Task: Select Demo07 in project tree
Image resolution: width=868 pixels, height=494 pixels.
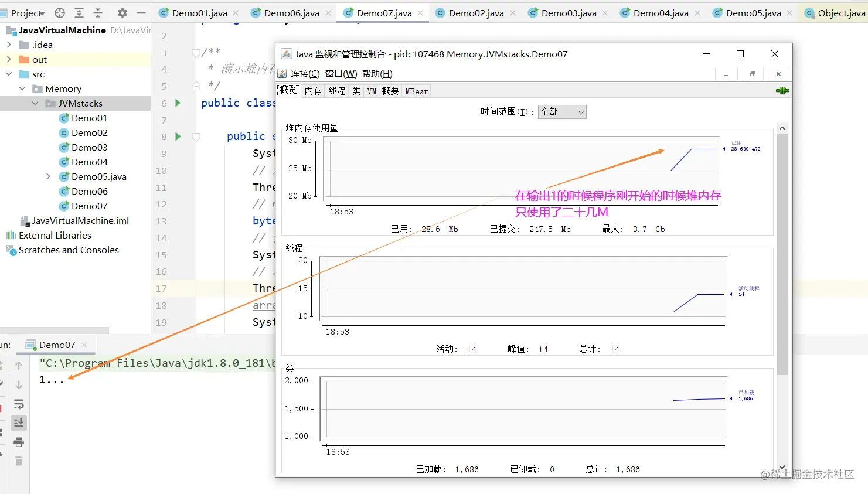Action: [89, 206]
